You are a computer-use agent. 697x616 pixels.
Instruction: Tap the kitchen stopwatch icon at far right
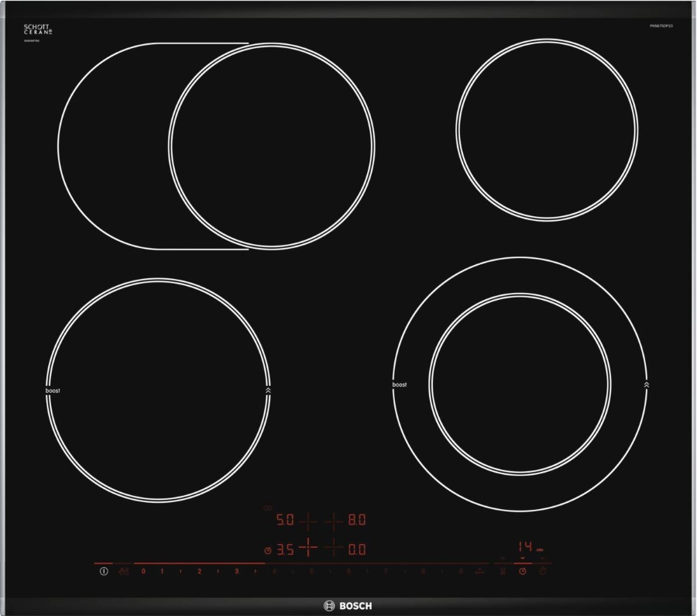click(x=542, y=572)
